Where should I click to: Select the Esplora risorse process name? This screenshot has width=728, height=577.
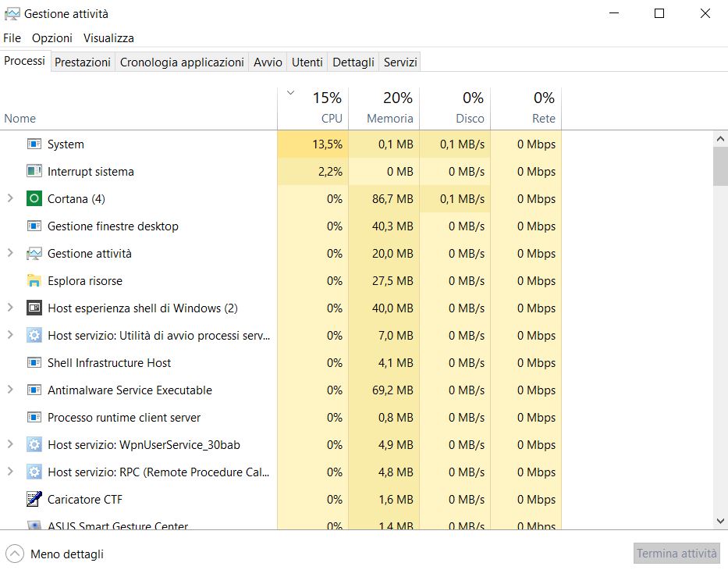pos(85,281)
